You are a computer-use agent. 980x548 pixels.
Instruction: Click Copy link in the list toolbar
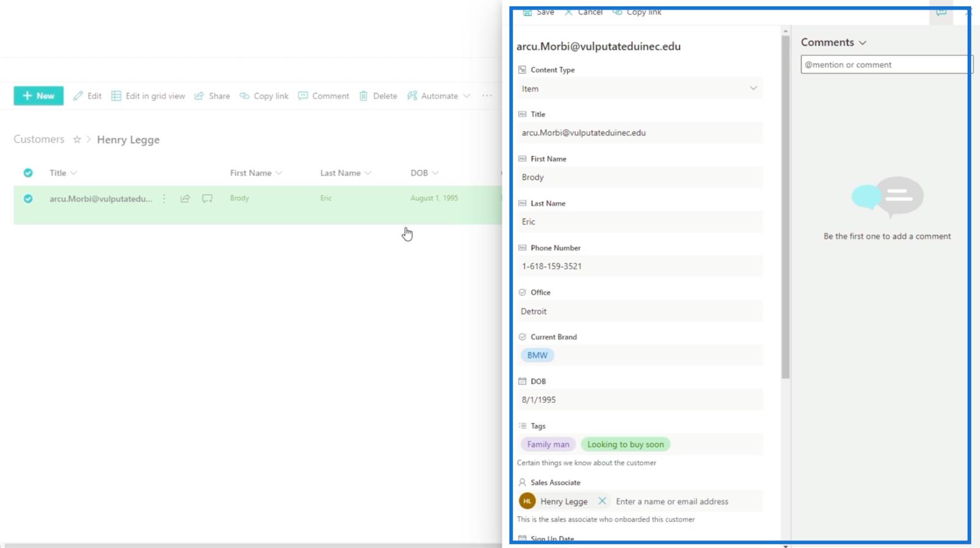tap(264, 96)
